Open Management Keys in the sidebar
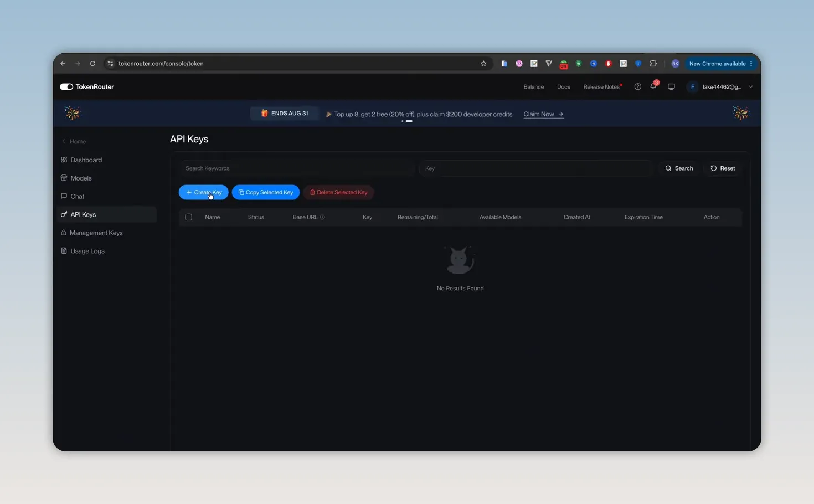The height and width of the screenshot is (504, 814). 106,233
